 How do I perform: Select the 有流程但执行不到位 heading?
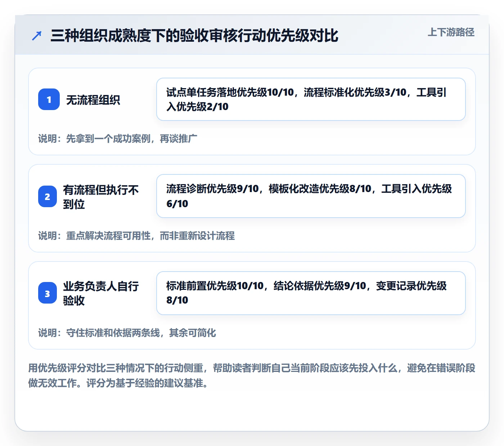point(101,197)
